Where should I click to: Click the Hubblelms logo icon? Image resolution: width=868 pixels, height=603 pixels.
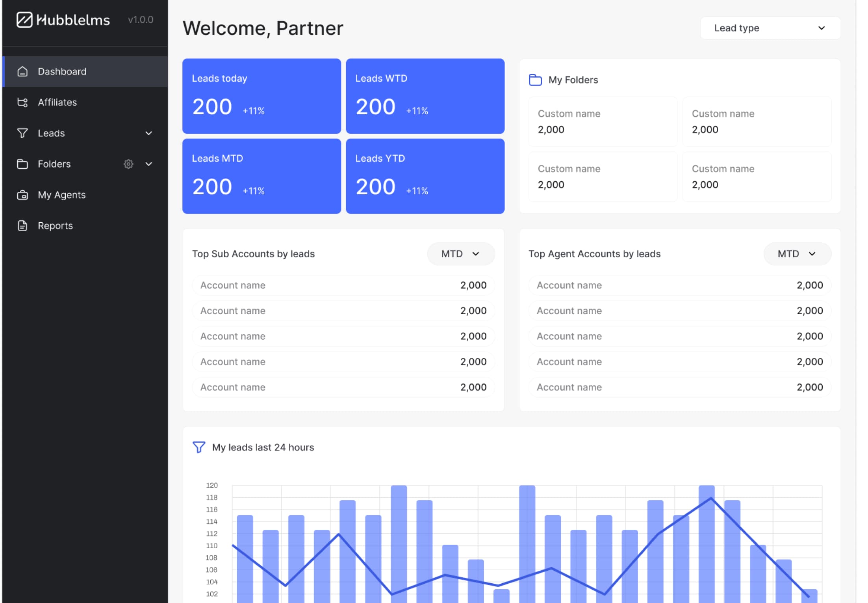click(x=24, y=20)
